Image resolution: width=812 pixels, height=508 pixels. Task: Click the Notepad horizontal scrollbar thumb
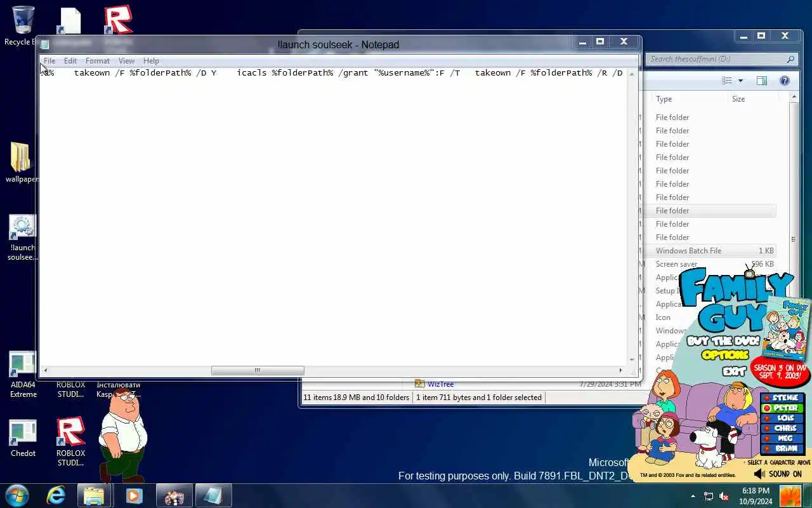click(258, 370)
